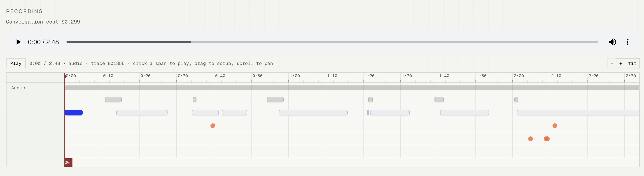Play the outlined span between 0:14 and 0:27
The image size is (644, 176).
click(142, 113)
